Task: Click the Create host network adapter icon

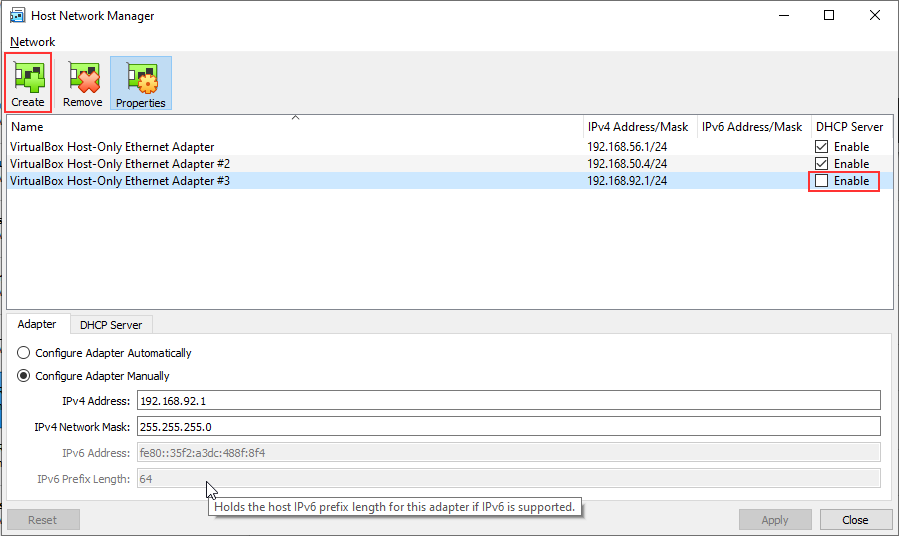Action: point(28,83)
